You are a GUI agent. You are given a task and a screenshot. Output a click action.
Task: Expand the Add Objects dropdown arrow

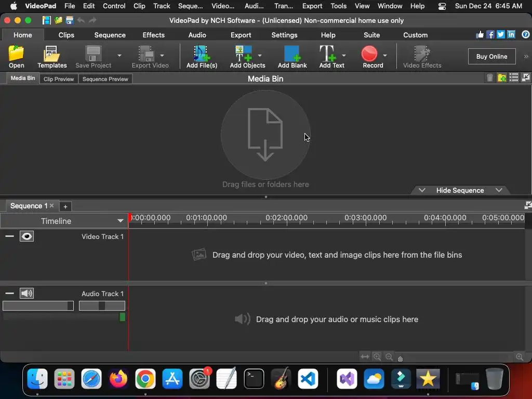coord(260,56)
